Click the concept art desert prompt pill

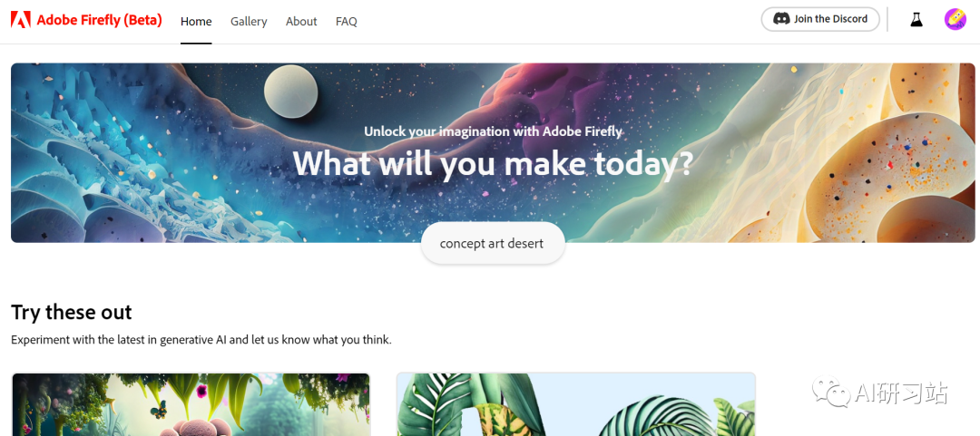click(x=493, y=243)
